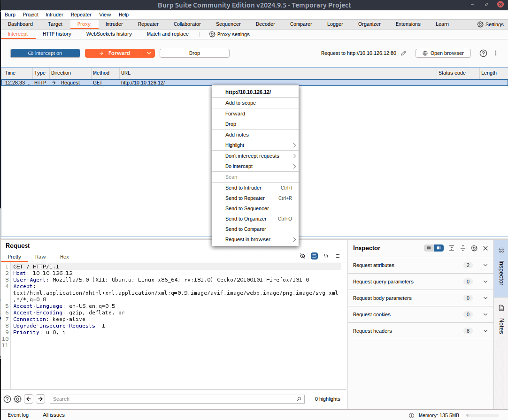Show non-printing characters \n icon
Screen dimensions: 508x420
coord(326,256)
